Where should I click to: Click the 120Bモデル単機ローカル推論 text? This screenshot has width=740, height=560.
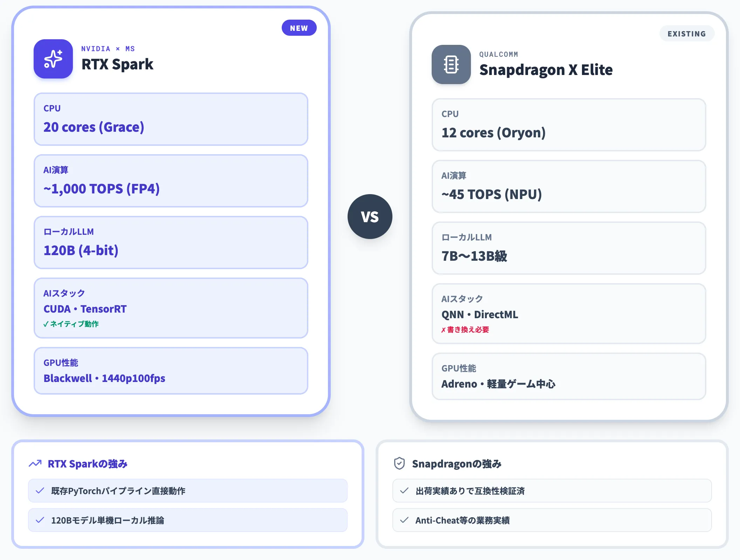(x=108, y=520)
